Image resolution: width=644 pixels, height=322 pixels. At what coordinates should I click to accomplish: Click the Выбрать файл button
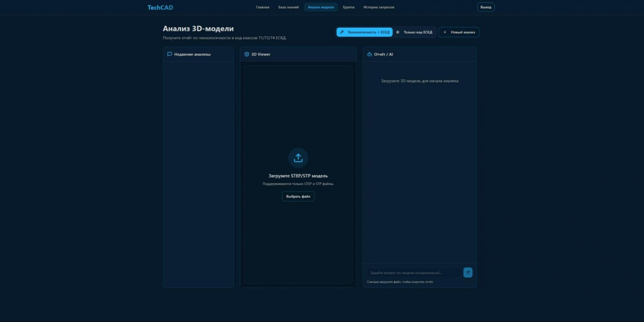[x=298, y=196]
